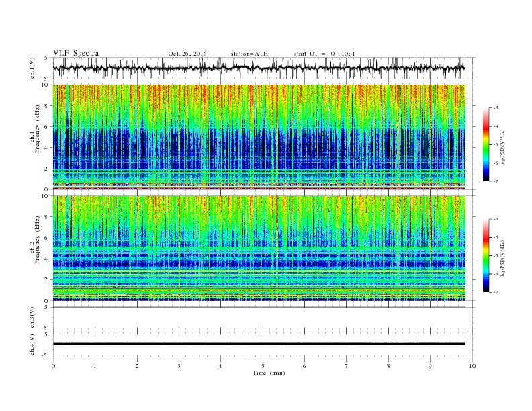Click the "ch.4(V)" axis label

[32, 345]
